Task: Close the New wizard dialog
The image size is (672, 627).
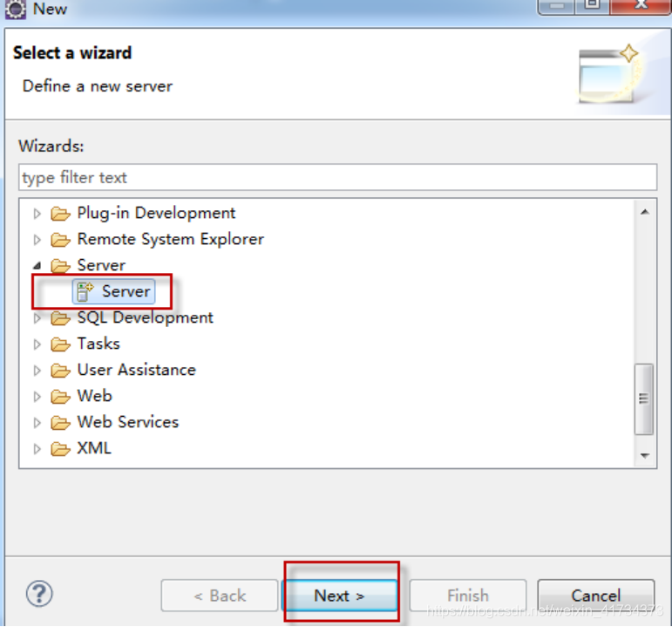Action: click(x=641, y=6)
